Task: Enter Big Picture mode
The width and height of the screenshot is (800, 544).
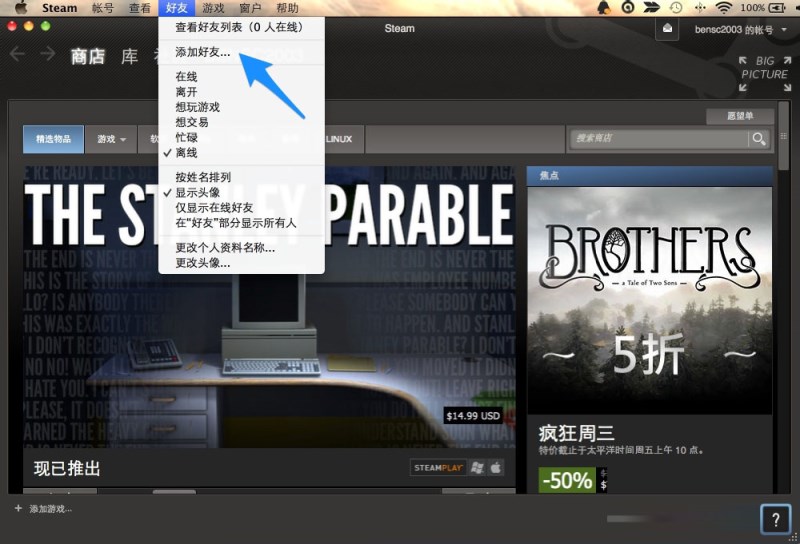Action: tap(764, 68)
